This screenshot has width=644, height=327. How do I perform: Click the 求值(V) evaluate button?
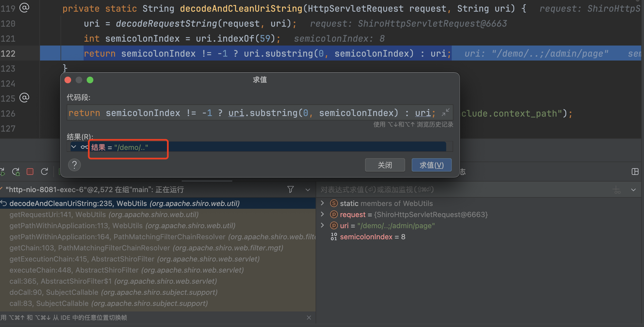coord(431,165)
